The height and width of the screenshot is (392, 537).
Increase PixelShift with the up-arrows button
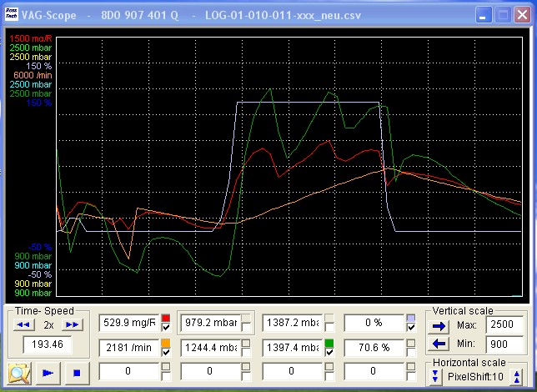pyautogui.click(x=517, y=376)
